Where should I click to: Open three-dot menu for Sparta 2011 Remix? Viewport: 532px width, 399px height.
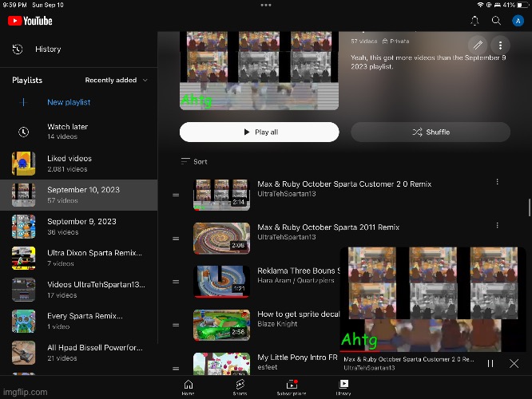497,225
